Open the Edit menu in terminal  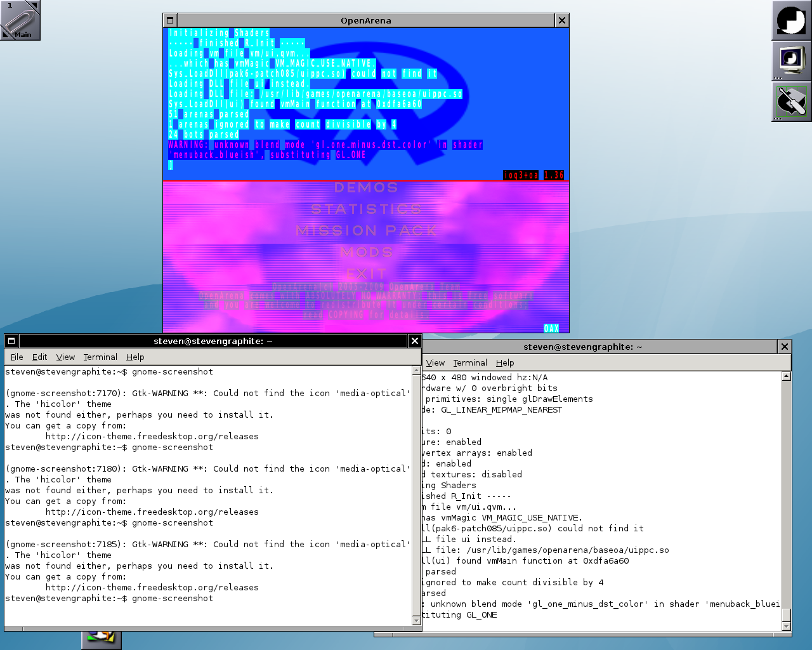coord(39,357)
